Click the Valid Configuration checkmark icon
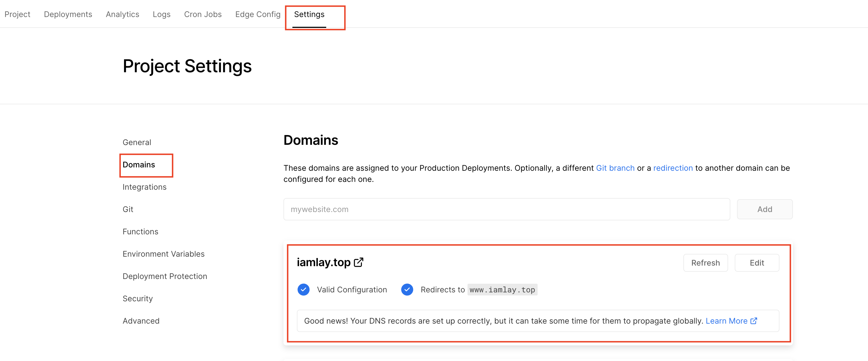Viewport: 868px width, 361px height. 303,289
